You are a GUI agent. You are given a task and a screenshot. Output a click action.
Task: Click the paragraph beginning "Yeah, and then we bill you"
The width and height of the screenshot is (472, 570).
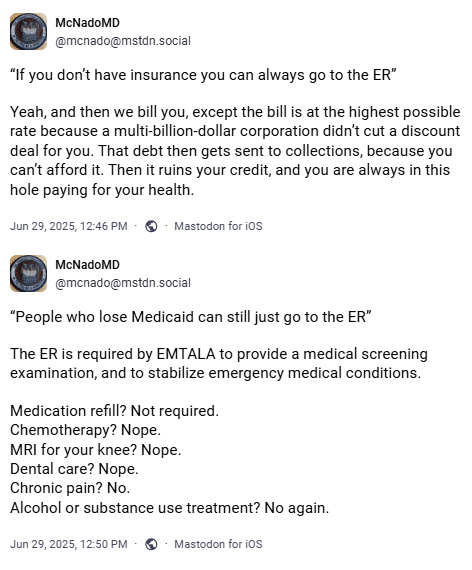235,151
